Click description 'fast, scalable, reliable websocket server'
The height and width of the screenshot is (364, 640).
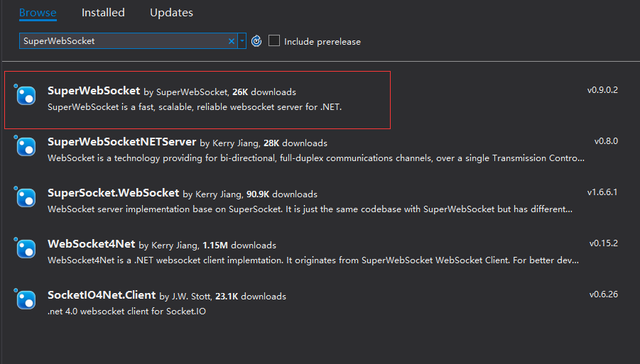click(x=195, y=107)
